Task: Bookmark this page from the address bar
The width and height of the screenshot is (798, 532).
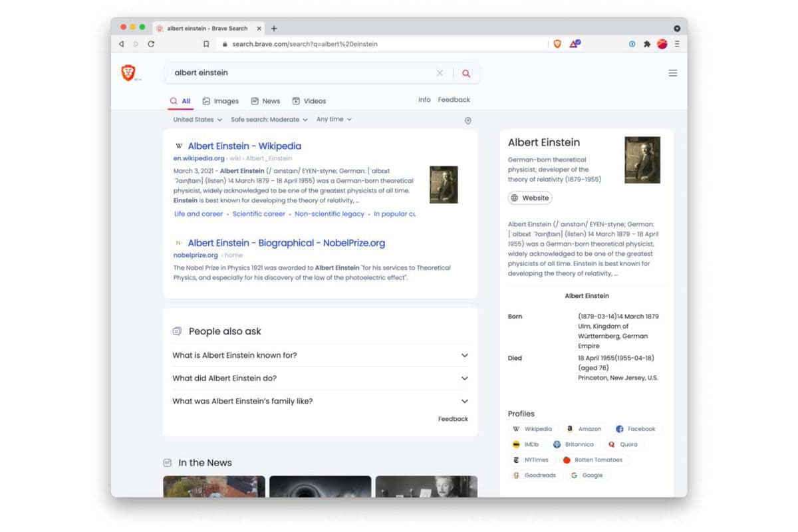Action: (x=206, y=44)
